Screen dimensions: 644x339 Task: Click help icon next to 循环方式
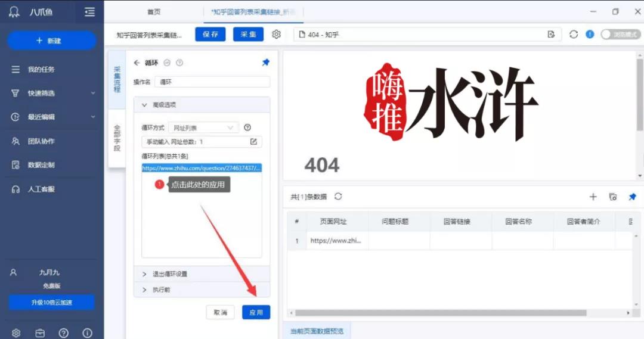[247, 127]
